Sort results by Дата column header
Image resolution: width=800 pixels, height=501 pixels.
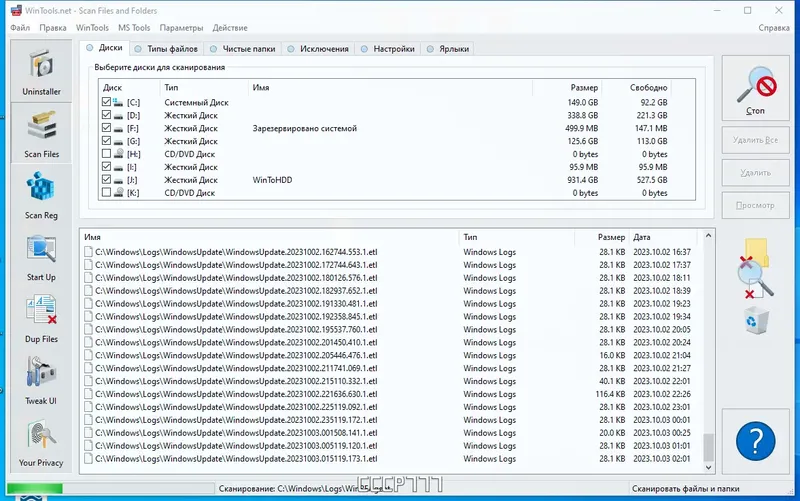click(x=663, y=237)
